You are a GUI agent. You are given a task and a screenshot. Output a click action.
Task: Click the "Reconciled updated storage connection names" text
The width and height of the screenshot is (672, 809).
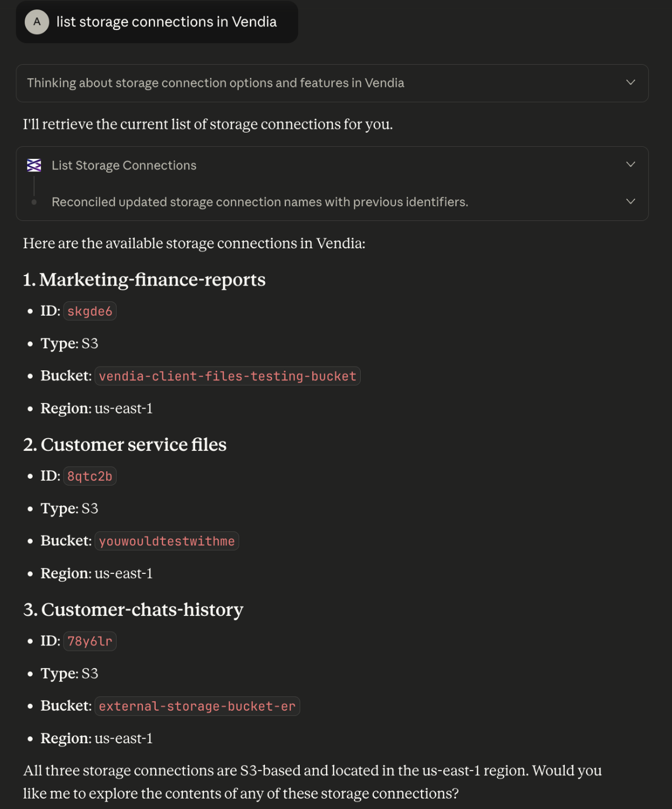(x=260, y=202)
